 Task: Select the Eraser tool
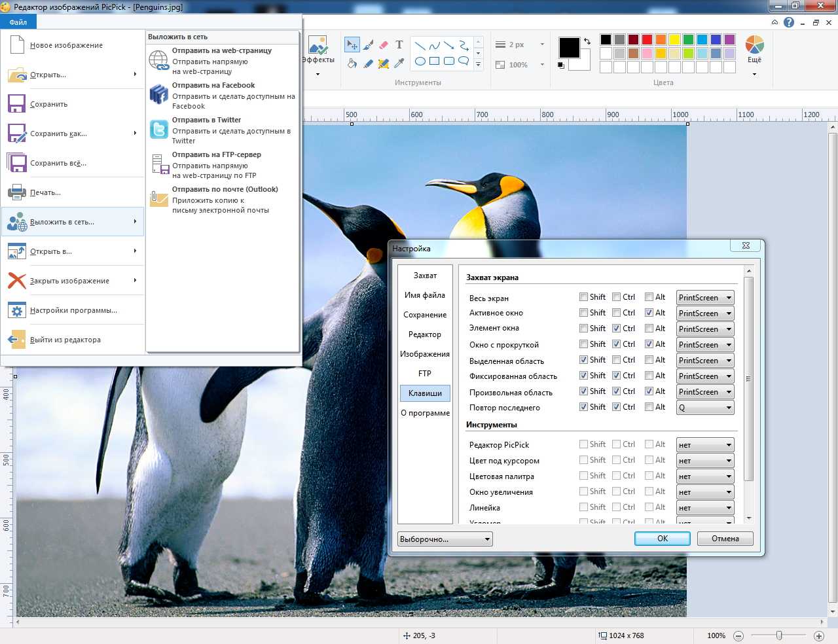(x=384, y=45)
